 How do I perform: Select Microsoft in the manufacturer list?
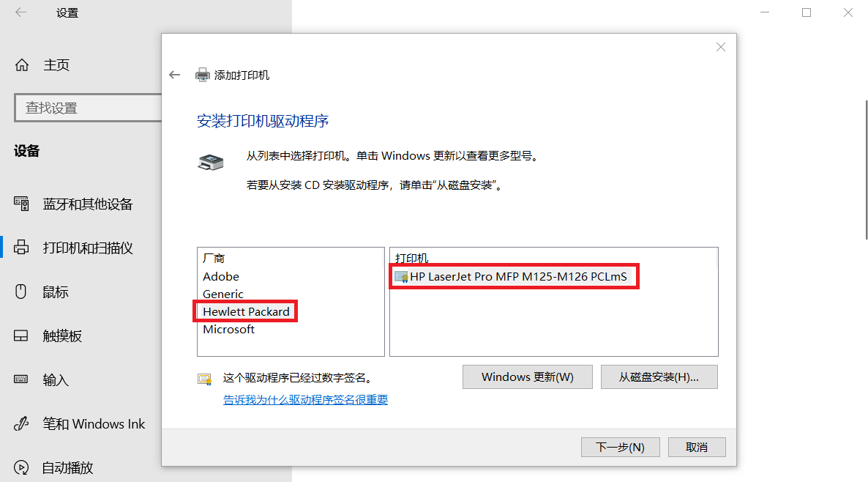(228, 329)
